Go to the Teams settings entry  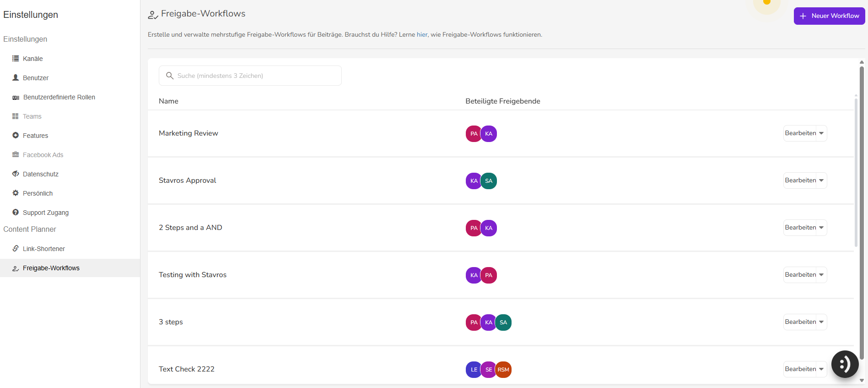pyautogui.click(x=32, y=116)
